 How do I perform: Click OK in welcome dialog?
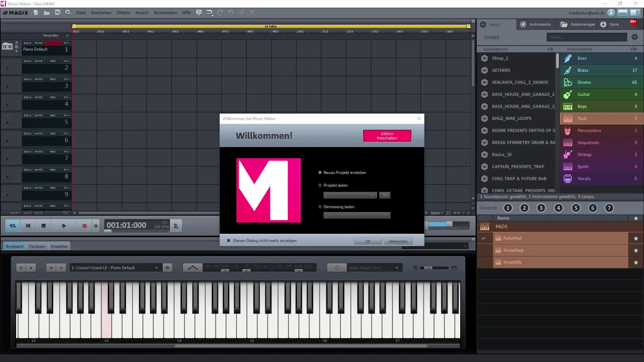(x=368, y=241)
